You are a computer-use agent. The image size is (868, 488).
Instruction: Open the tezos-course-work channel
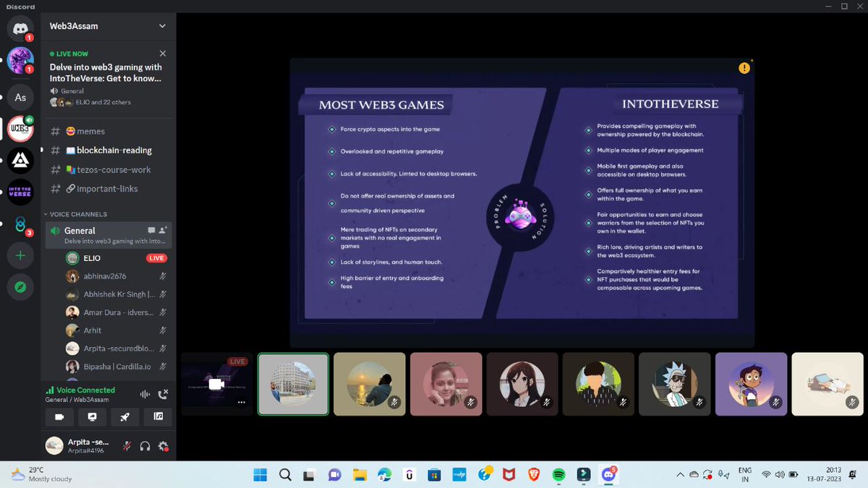[109, 169]
